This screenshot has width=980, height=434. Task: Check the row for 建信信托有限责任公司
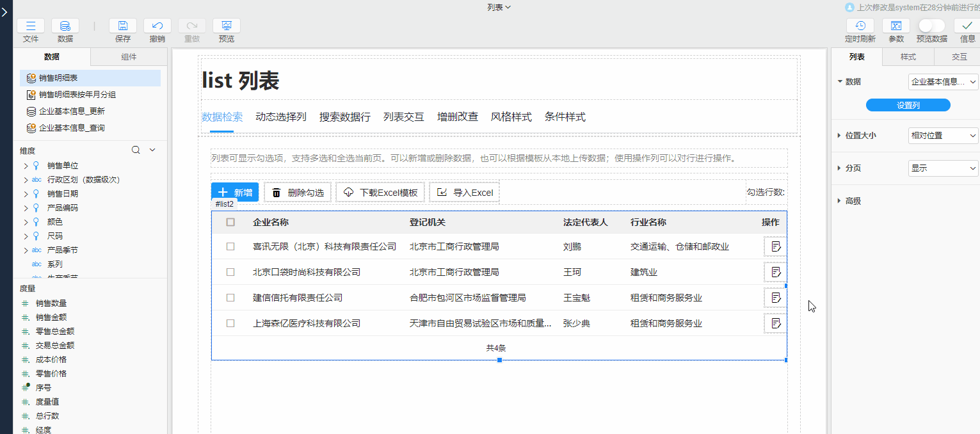point(230,298)
